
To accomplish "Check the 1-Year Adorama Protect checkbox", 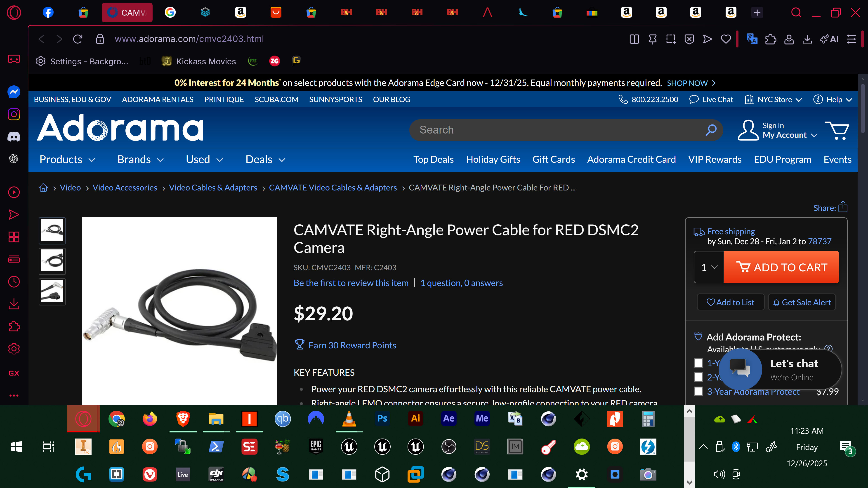I will 698,363.
